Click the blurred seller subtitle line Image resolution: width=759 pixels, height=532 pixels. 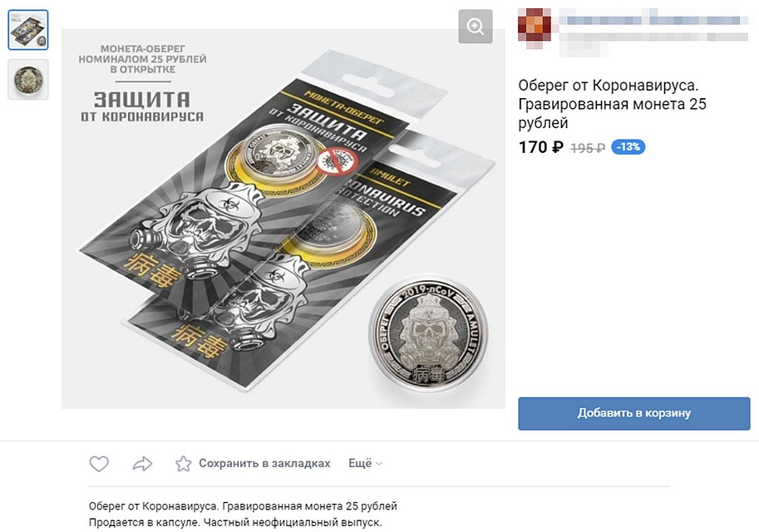coord(653,37)
